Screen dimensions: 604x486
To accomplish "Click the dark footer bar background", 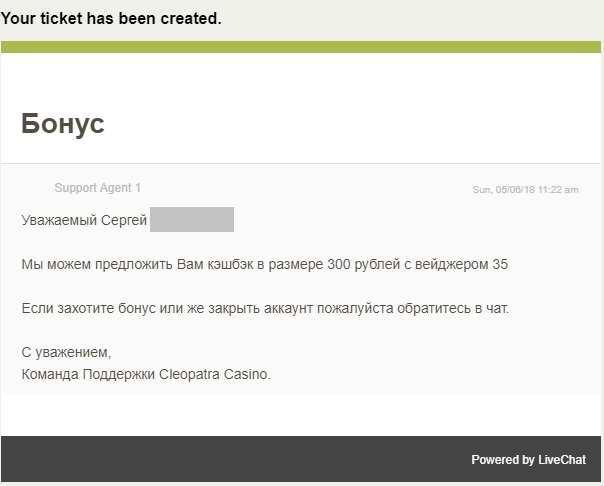I will 301,459.
